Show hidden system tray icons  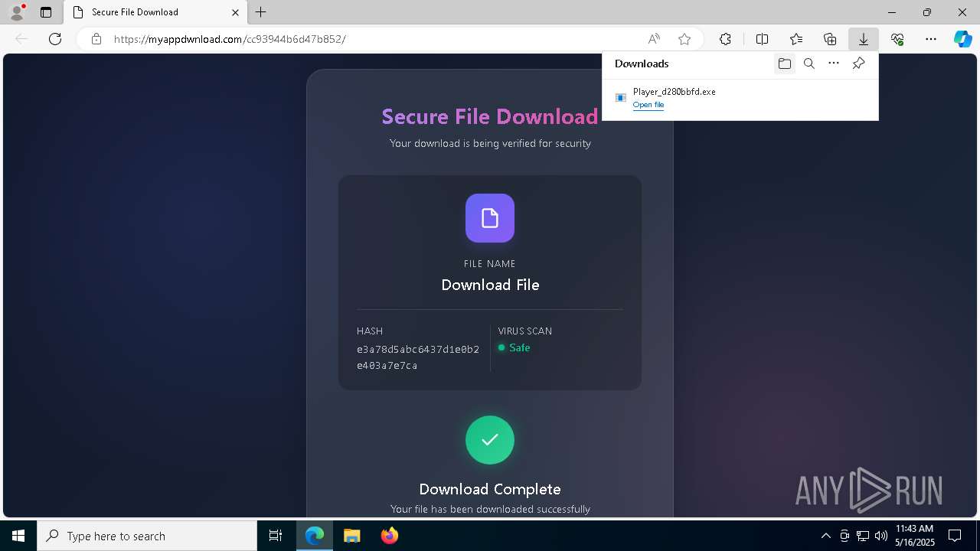pos(825,536)
